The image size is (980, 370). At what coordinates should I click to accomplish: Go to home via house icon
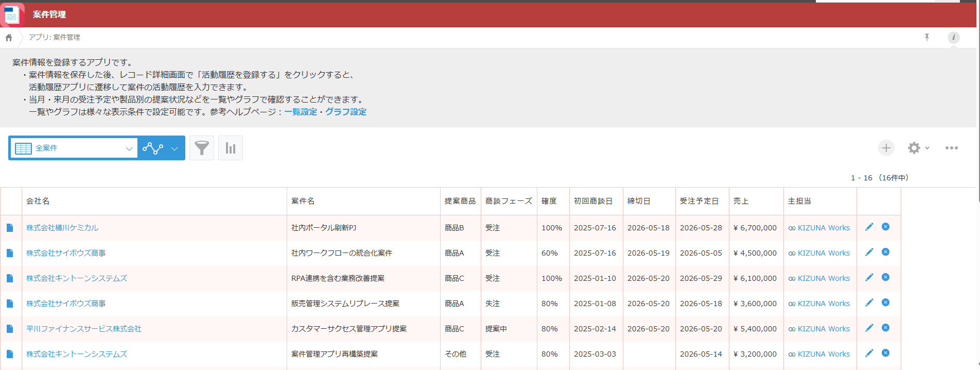click(9, 38)
